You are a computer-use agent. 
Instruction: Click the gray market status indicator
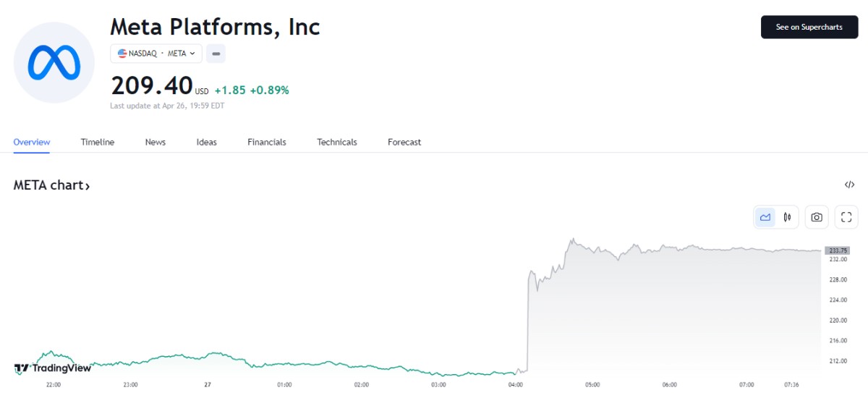click(x=216, y=54)
